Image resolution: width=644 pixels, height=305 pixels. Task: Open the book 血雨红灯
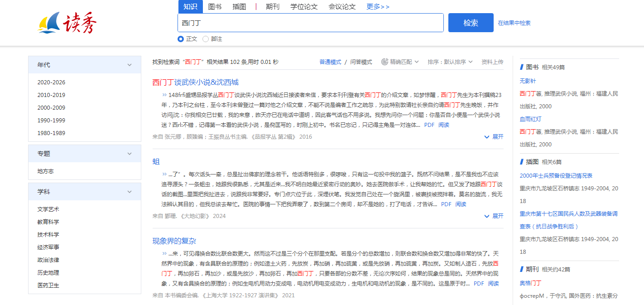530,119
